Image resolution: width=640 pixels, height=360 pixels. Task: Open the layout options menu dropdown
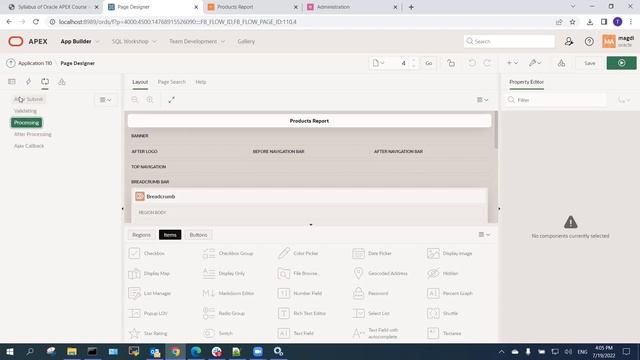pos(482,100)
